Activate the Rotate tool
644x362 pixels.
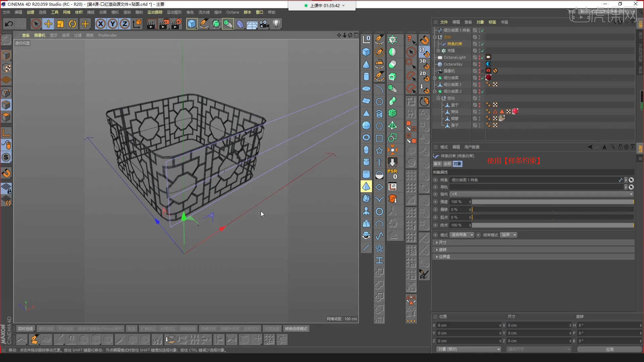72,24
